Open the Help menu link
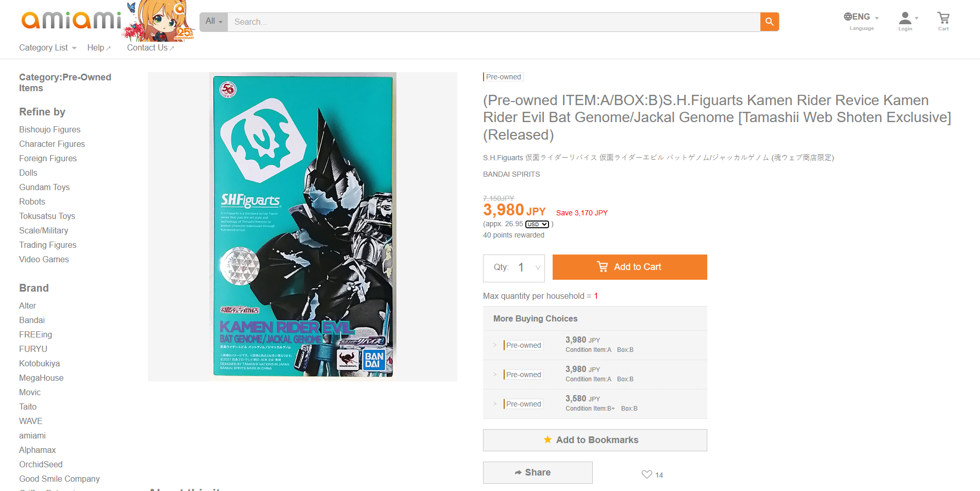Screen dimensions: 980x491 coord(99,48)
